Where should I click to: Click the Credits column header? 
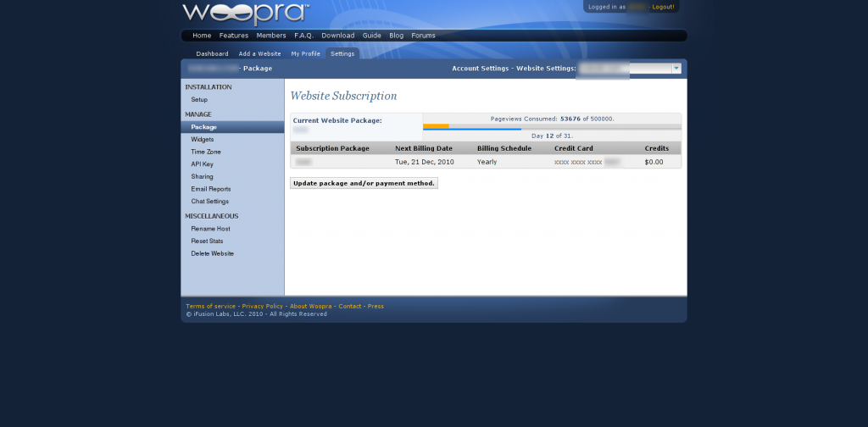pyautogui.click(x=657, y=148)
